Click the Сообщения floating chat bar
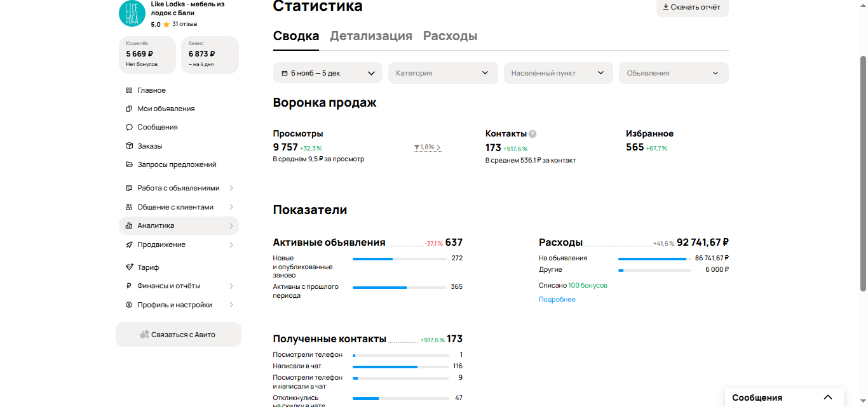 click(784, 397)
